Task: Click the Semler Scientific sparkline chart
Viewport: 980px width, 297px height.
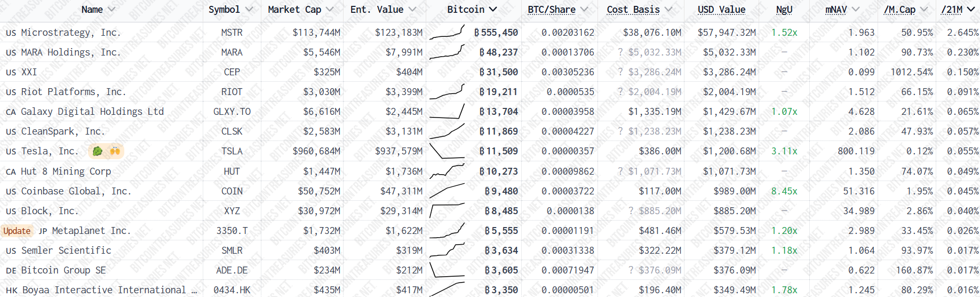Action: [447, 250]
